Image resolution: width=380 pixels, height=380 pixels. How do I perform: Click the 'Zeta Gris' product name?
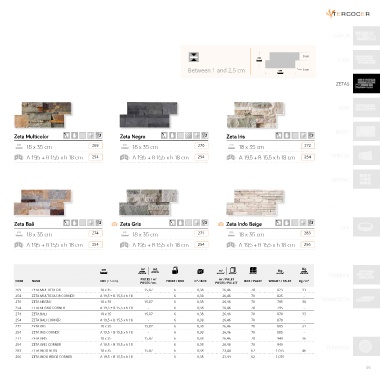130,224
